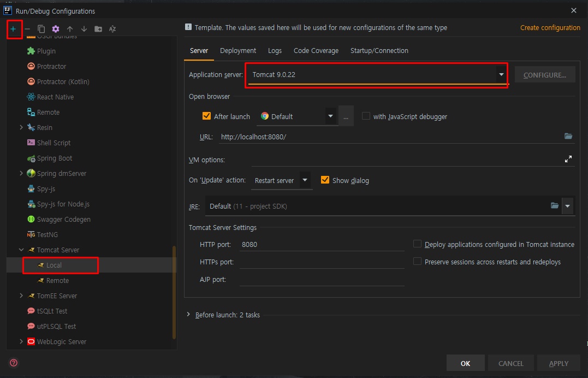Viewport: 588px width, 378px height.
Task: Open the Default browser dropdown
Action: click(x=330, y=116)
